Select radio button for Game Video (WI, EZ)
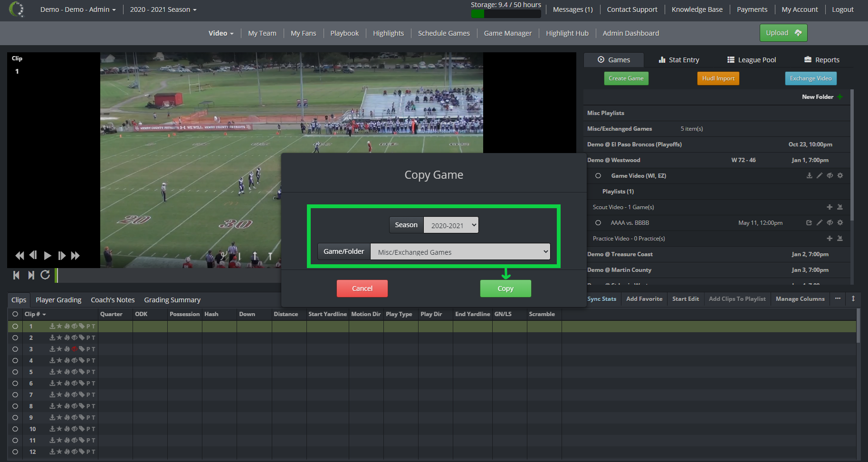The height and width of the screenshot is (462, 868). pyautogui.click(x=598, y=175)
